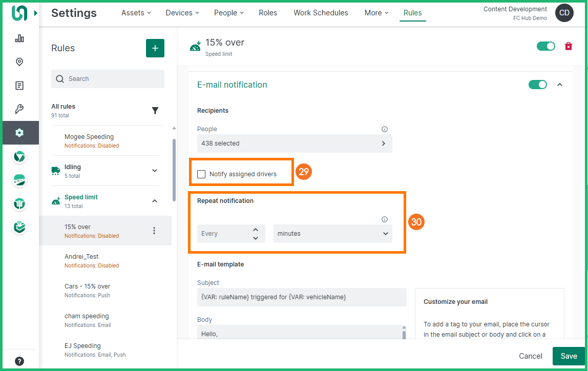Open the filter funnel for all rules

pyautogui.click(x=155, y=111)
